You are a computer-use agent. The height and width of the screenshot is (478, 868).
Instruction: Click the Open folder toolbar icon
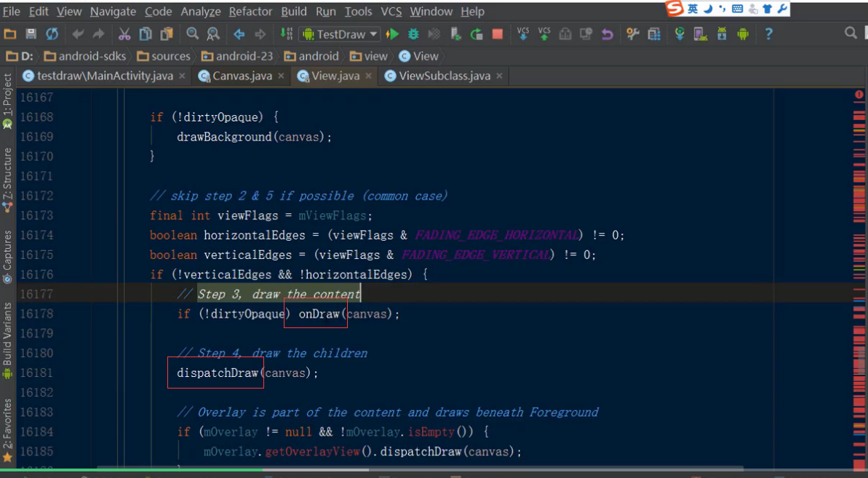tap(10, 34)
